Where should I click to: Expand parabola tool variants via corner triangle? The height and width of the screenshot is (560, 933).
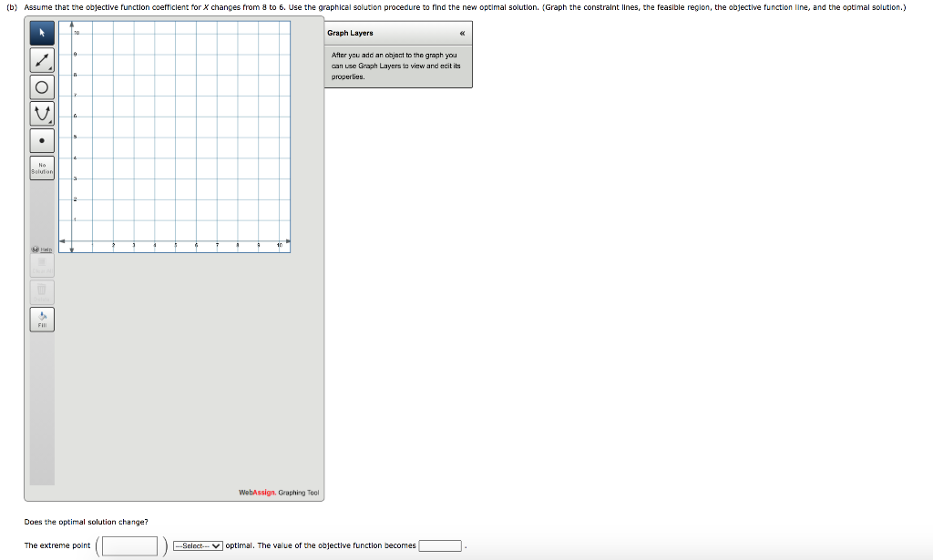pyautogui.click(x=49, y=121)
